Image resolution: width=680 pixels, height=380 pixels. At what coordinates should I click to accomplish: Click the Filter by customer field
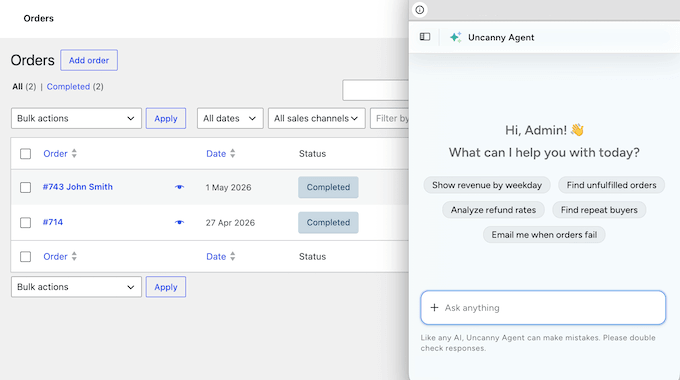click(389, 118)
